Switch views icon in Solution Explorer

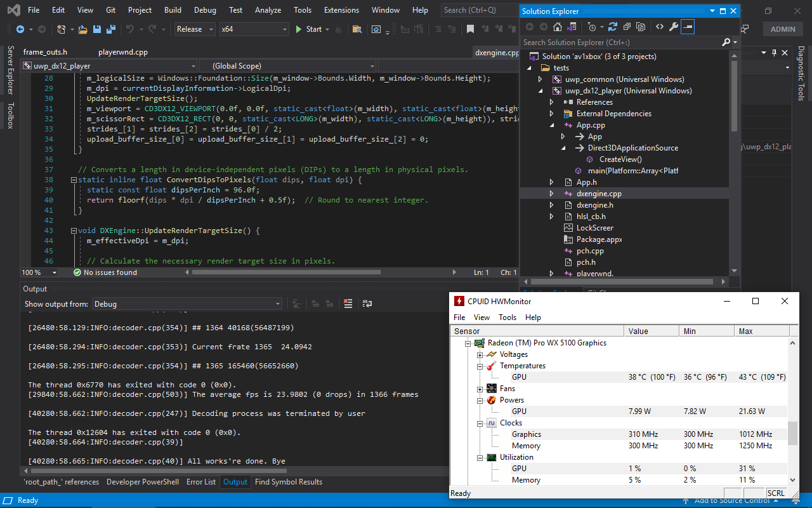pyautogui.click(x=572, y=27)
